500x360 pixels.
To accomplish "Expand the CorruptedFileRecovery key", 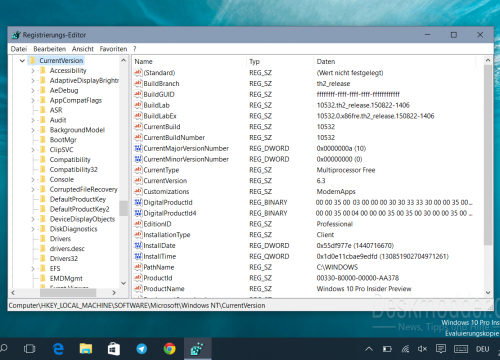I will coord(33,189).
